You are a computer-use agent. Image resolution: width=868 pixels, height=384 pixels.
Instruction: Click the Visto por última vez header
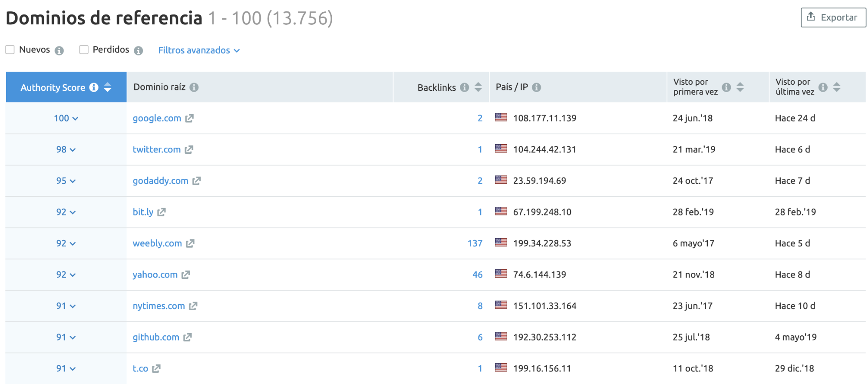[795, 87]
